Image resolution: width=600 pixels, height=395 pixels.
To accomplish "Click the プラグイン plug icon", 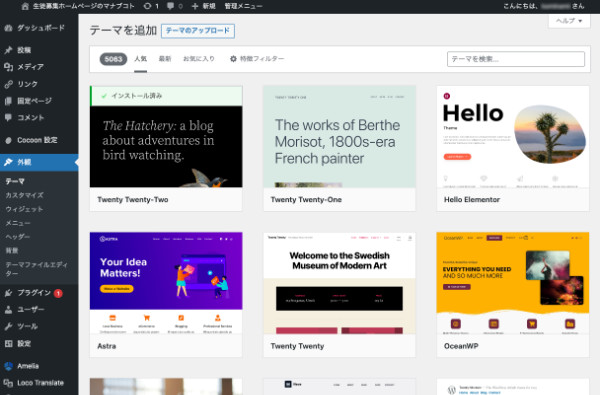I will point(8,293).
